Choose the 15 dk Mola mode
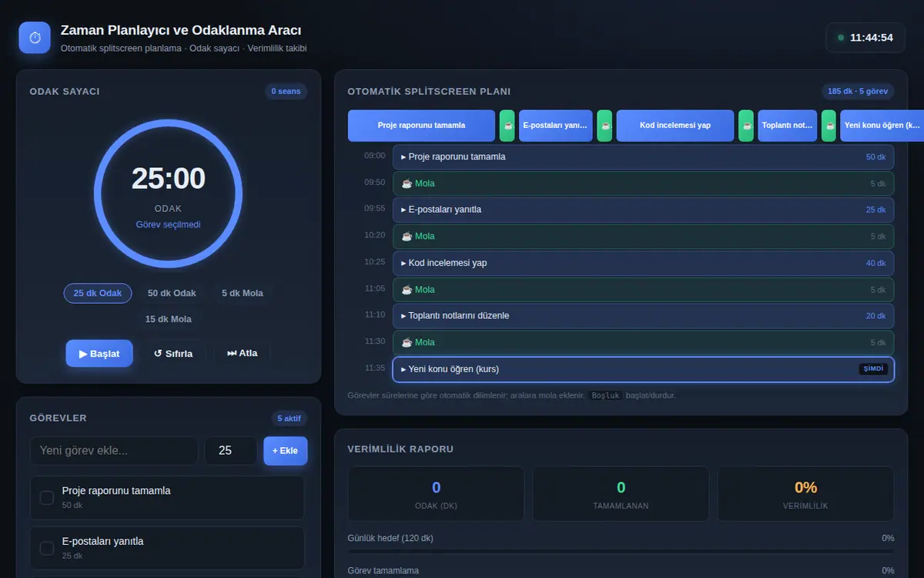The image size is (924, 578). [x=169, y=319]
